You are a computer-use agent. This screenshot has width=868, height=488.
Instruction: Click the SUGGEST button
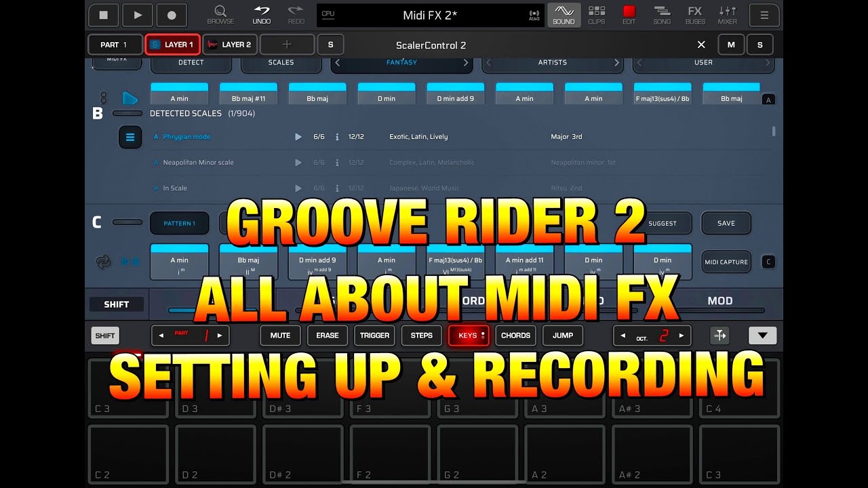663,223
